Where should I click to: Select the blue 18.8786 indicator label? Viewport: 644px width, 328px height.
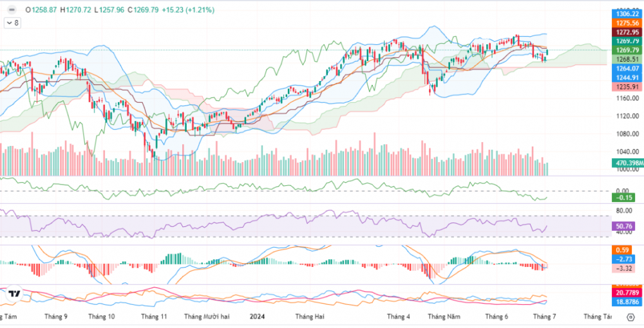(627, 302)
